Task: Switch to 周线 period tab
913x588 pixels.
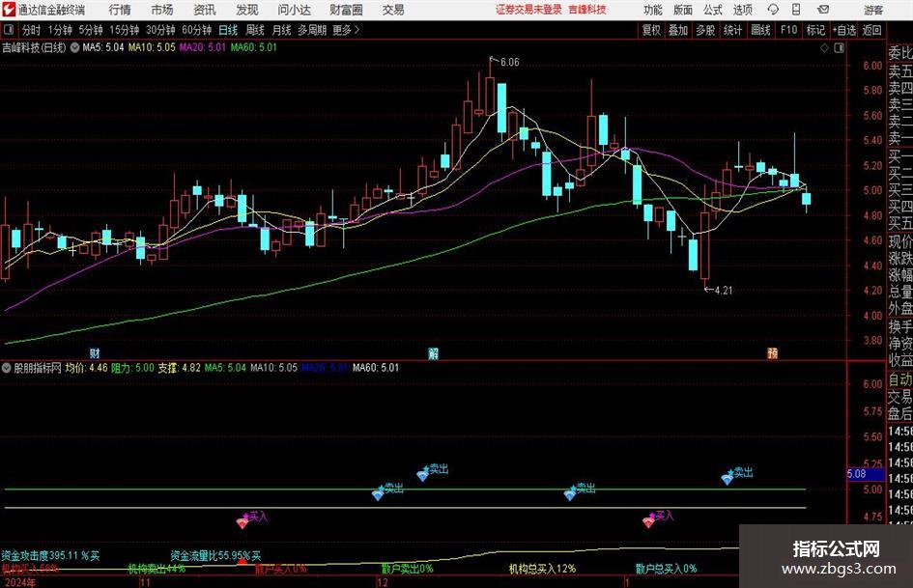Action: pyautogui.click(x=254, y=30)
